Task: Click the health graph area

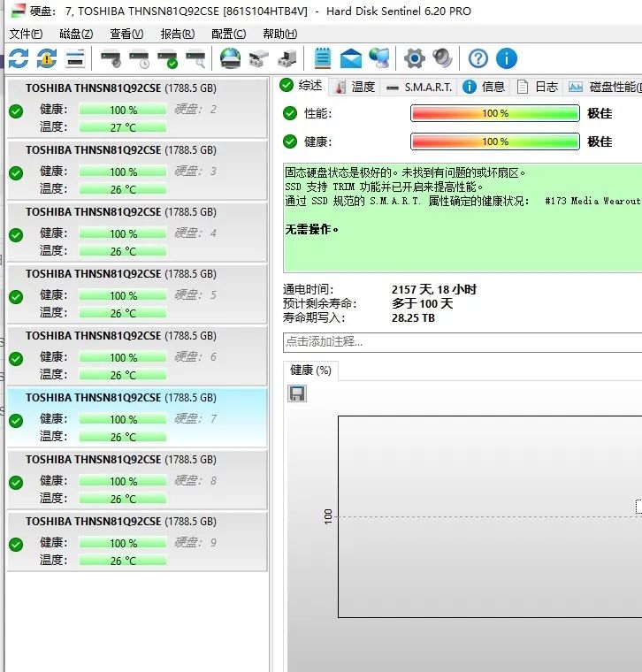Action: tap(490, 516)
